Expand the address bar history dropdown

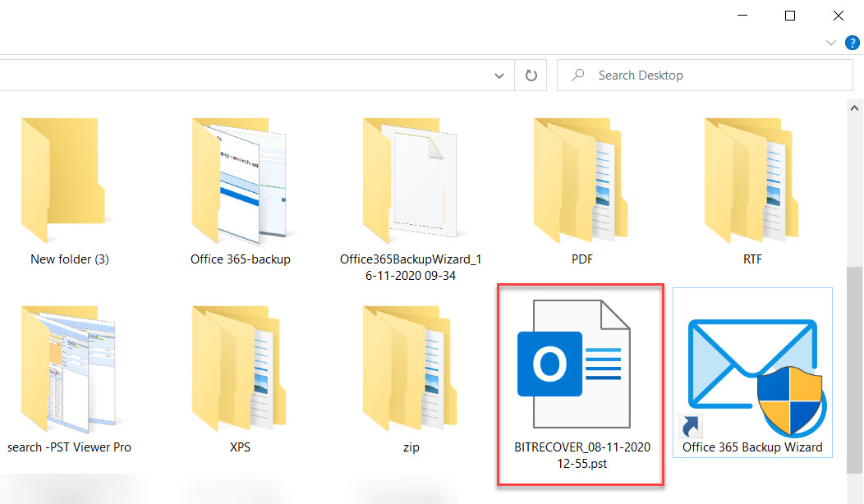[x=499, y=76]
